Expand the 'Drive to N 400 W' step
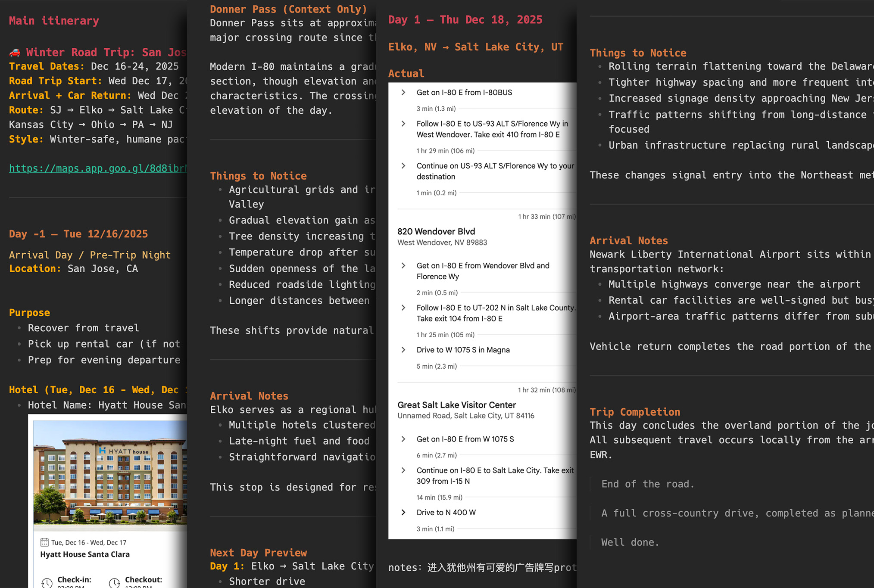This screenshot has width=874, height=588. (403, 513)
